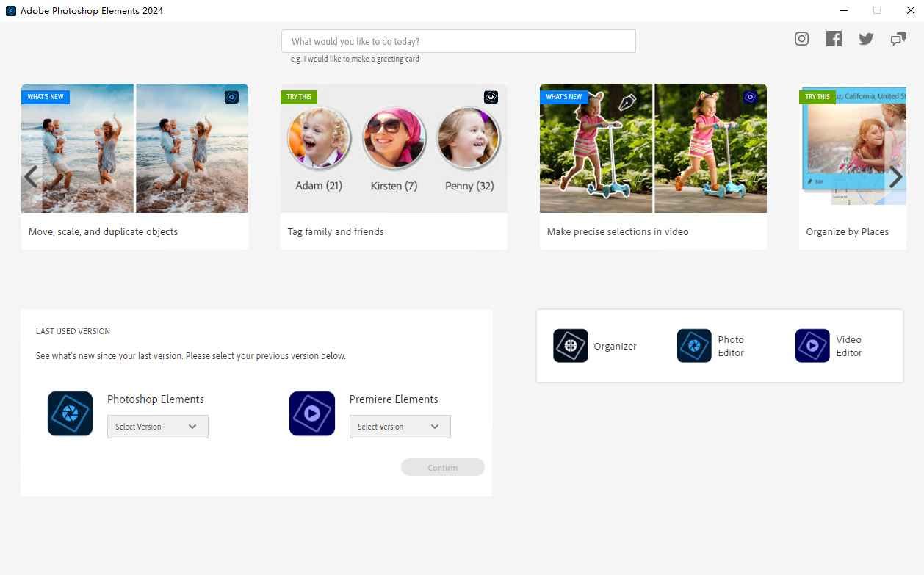Launch Organizer via its icon
The height and width of the screenshot is (575, 924).
click(570, 346)
